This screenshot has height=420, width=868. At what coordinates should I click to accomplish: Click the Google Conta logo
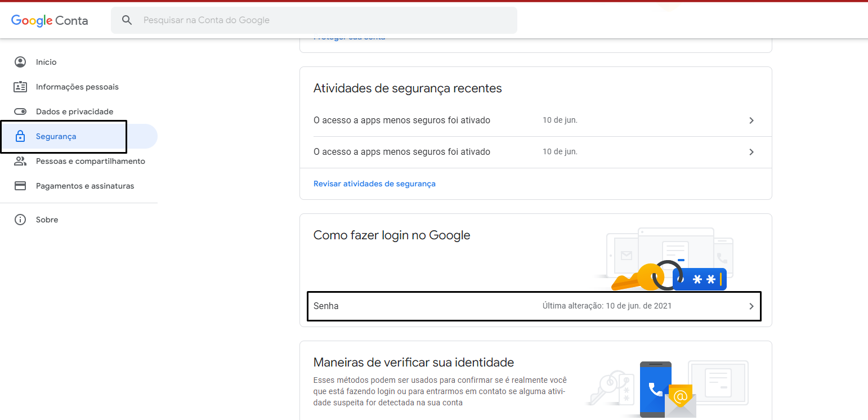click(50, 20)
